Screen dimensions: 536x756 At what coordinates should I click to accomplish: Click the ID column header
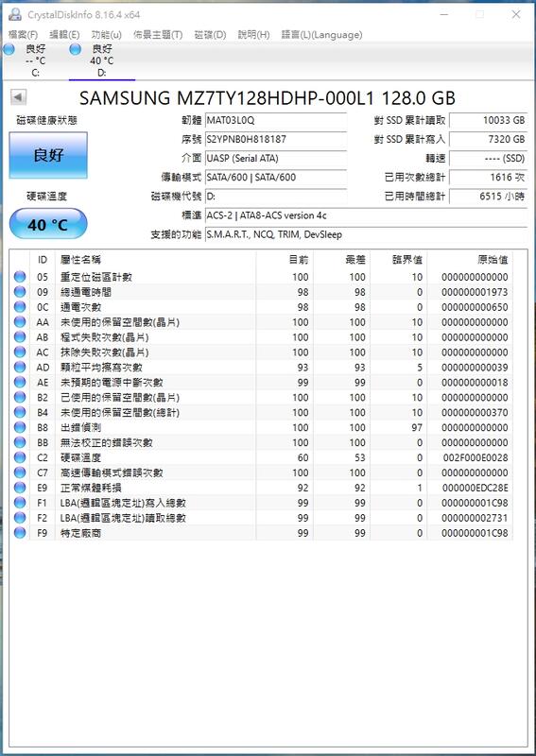43,260
